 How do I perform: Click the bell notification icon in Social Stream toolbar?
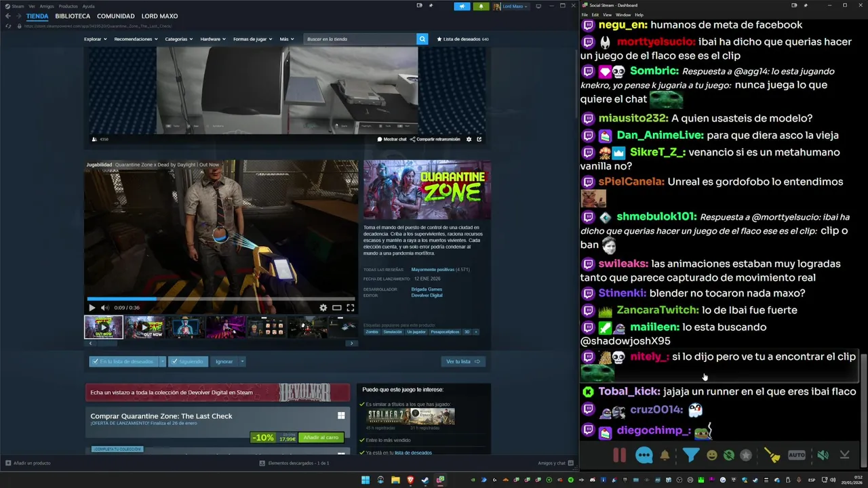click(x=665, y=455)
